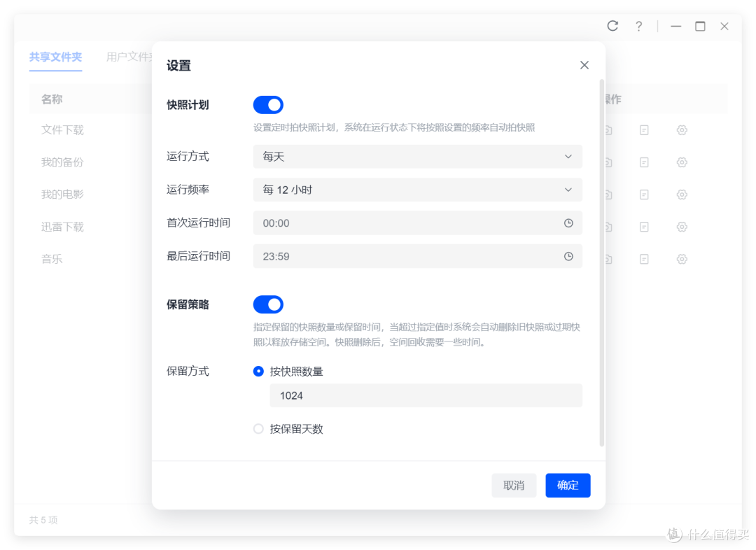Image resolution: width=756 pixels, height=550 pixels.
Task: Open settings gear for 文件下载 row
Action: pos(682,130)
